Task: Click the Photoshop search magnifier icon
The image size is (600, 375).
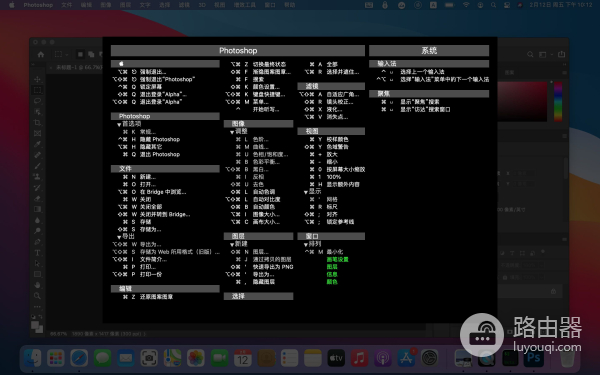Action: (x=530, y=54)
